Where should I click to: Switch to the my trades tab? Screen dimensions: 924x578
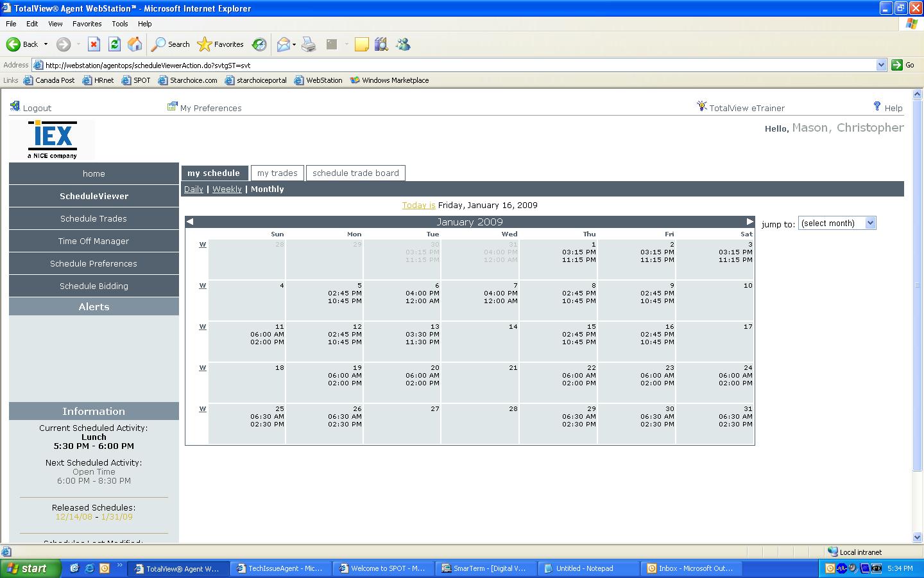277,173
